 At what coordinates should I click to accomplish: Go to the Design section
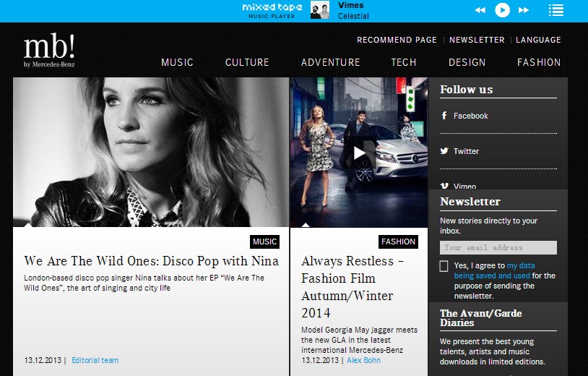click(x=467, y=62)
